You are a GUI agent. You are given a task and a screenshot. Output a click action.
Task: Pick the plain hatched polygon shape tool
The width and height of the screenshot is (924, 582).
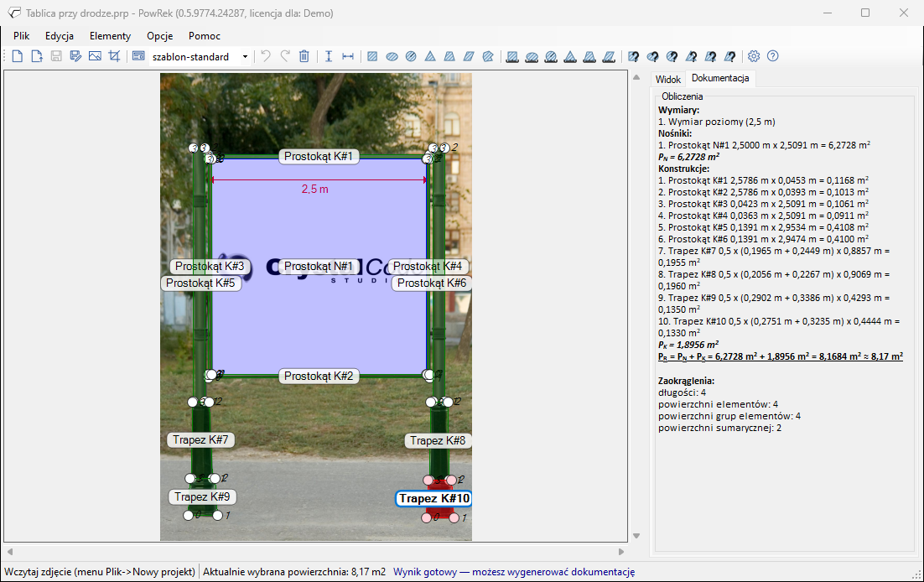(488, 57)
